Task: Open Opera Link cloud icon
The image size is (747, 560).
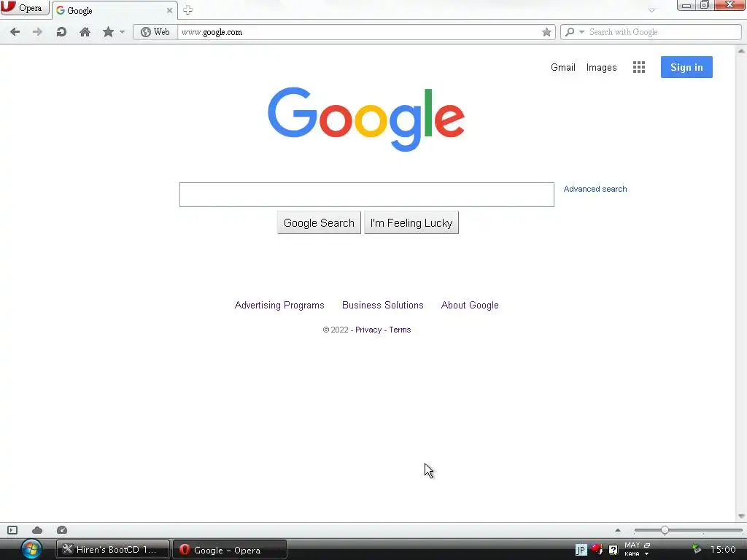Action: click(x=37, y=530)
